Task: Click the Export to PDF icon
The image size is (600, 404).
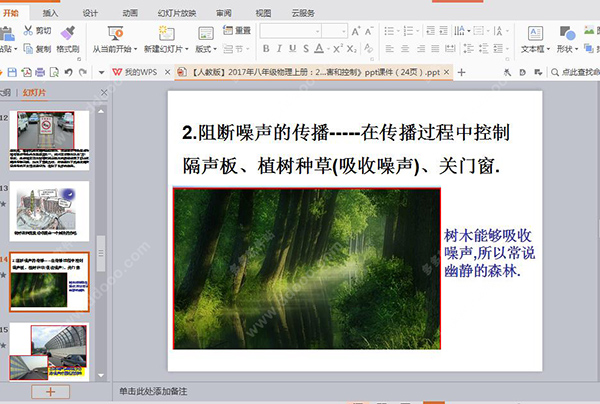Action: coord(26,72)
